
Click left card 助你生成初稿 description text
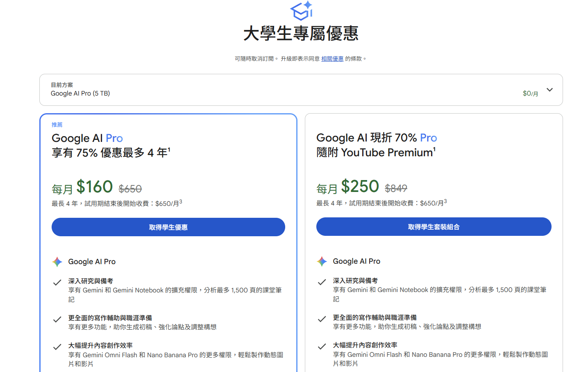click(142, 327)
